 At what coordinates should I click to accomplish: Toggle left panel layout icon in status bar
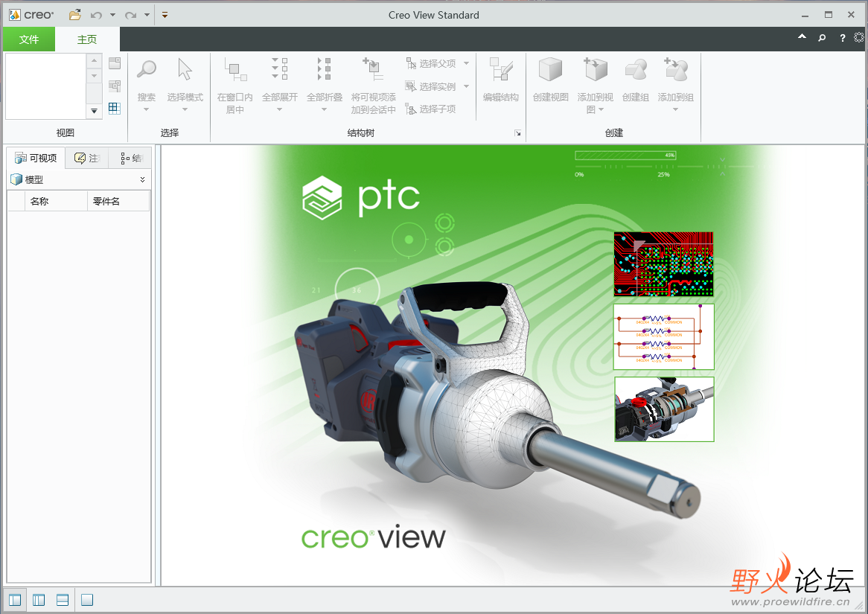pos(15,600)
